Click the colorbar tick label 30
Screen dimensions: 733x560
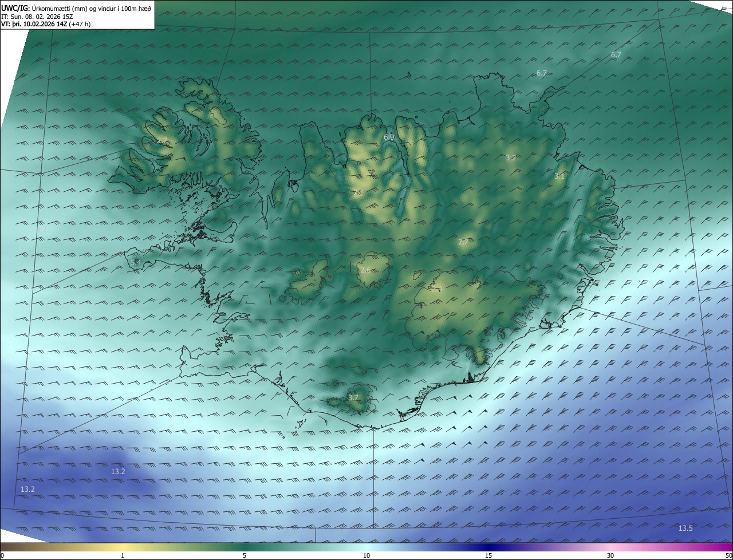click(610, 555)
